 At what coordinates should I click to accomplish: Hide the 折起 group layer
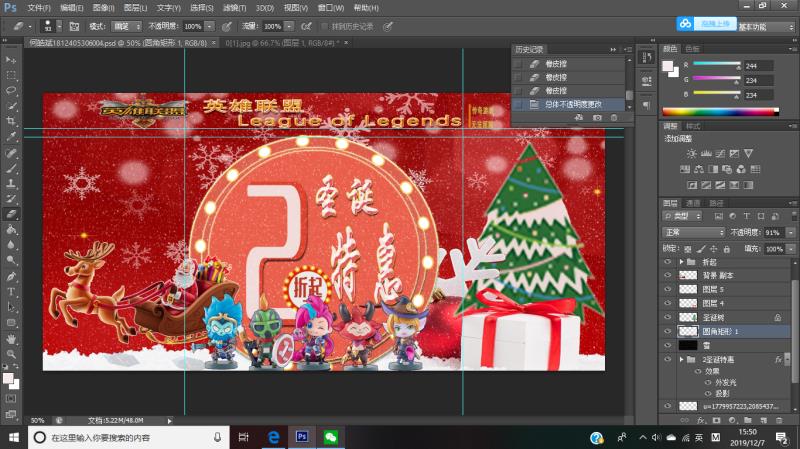tap(667, 262)
